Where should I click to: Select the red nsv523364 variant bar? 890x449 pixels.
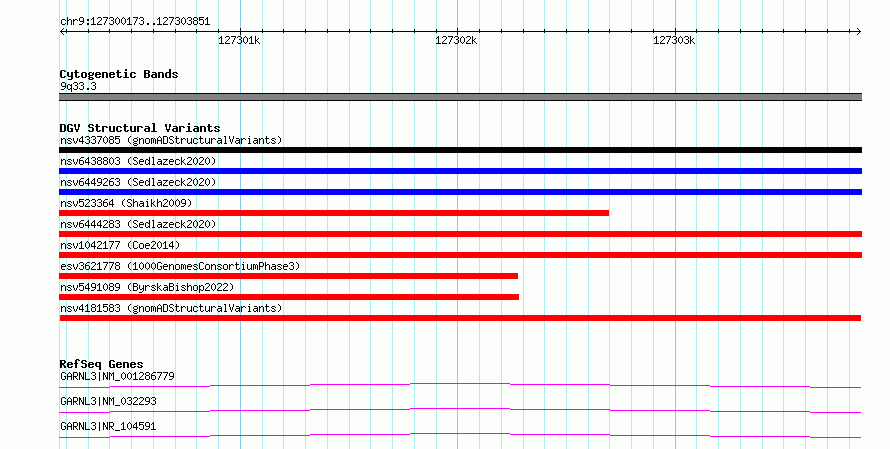(x=334, y=213)
